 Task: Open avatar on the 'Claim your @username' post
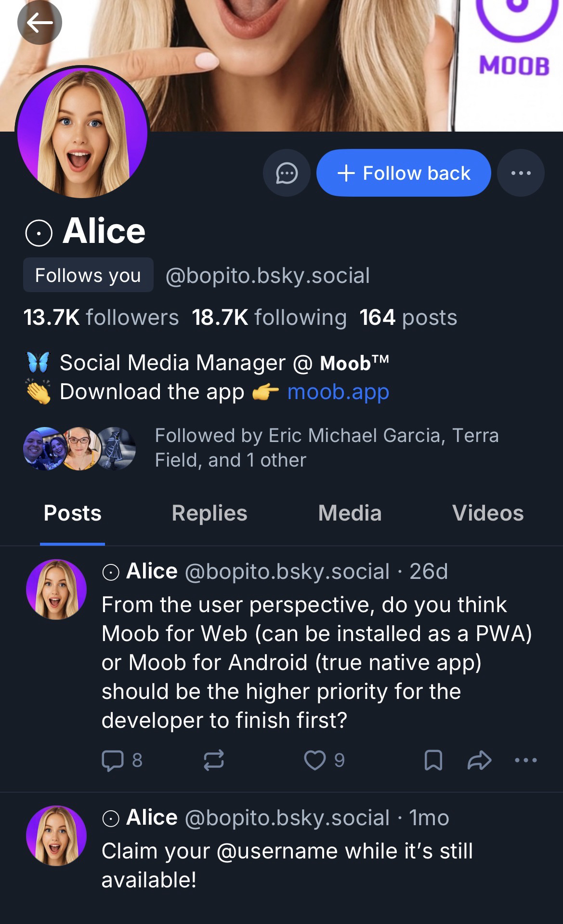56,835
